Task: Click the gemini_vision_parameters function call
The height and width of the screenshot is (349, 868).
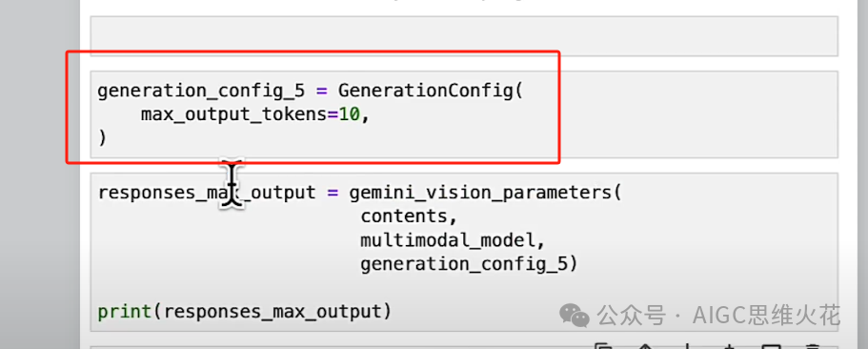Action: pos(480,193)
